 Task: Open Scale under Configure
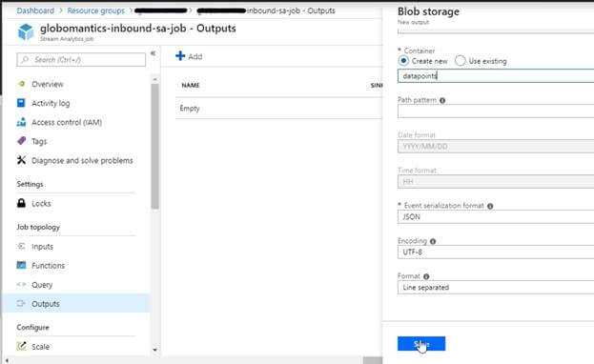41,347
